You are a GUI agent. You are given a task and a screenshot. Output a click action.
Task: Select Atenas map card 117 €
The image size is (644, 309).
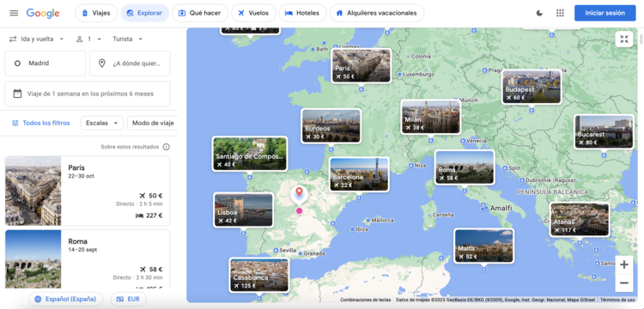click(x=580, y=220)
